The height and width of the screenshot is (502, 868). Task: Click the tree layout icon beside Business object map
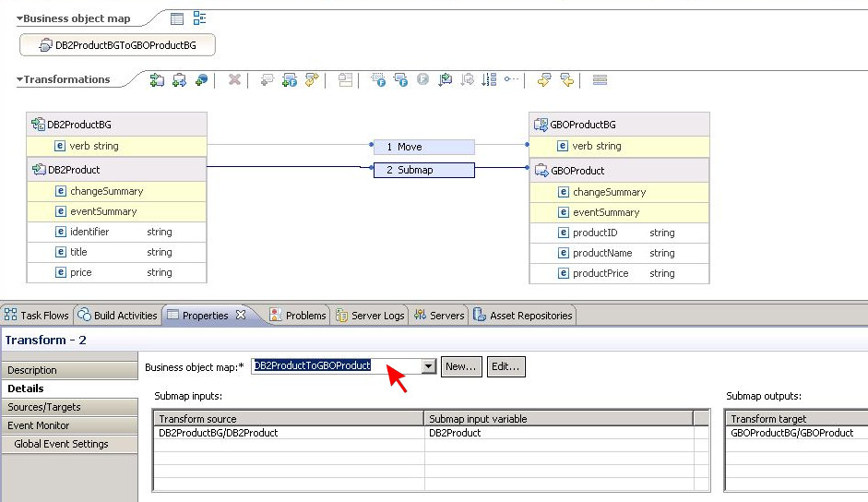[x=199, y=18]
